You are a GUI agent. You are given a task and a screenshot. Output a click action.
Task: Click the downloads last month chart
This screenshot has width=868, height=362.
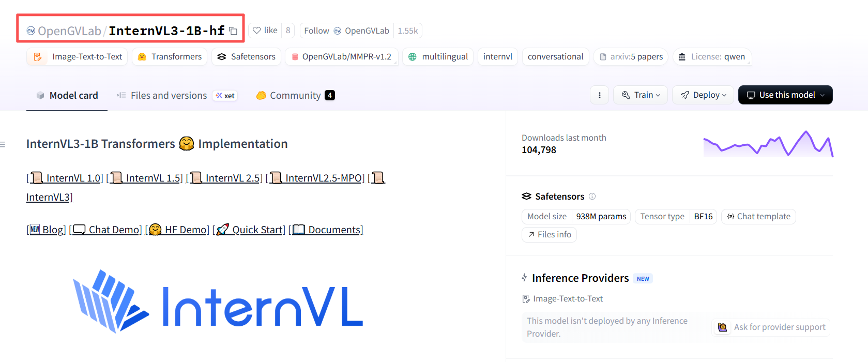click(768, 144)
